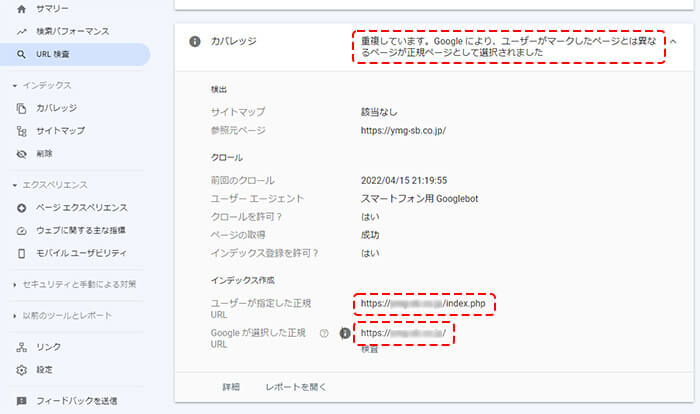The width and height of the screenshot is (700, 414).
Task: Open リンク report in sidebar
Action: point(48,347)
